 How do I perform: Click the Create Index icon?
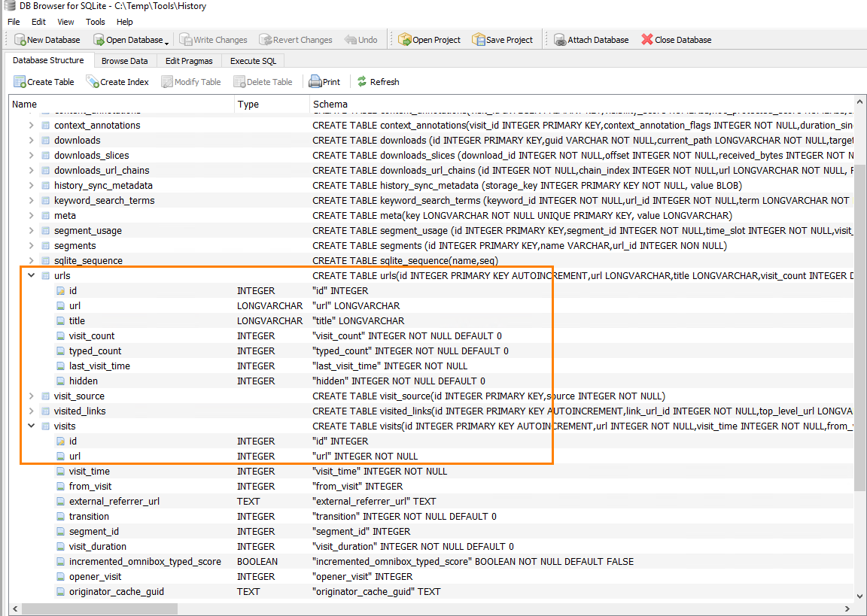coord(93,82)
